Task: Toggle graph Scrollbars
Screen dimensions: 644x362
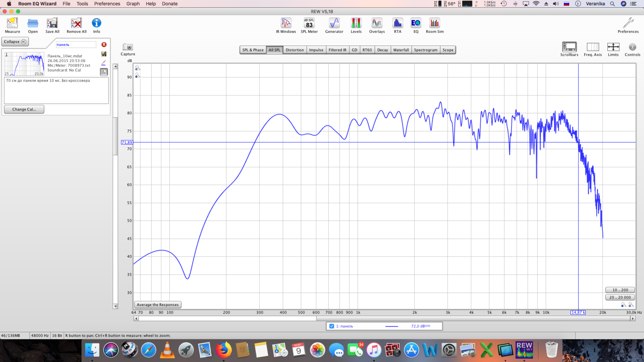Action: 569,49
